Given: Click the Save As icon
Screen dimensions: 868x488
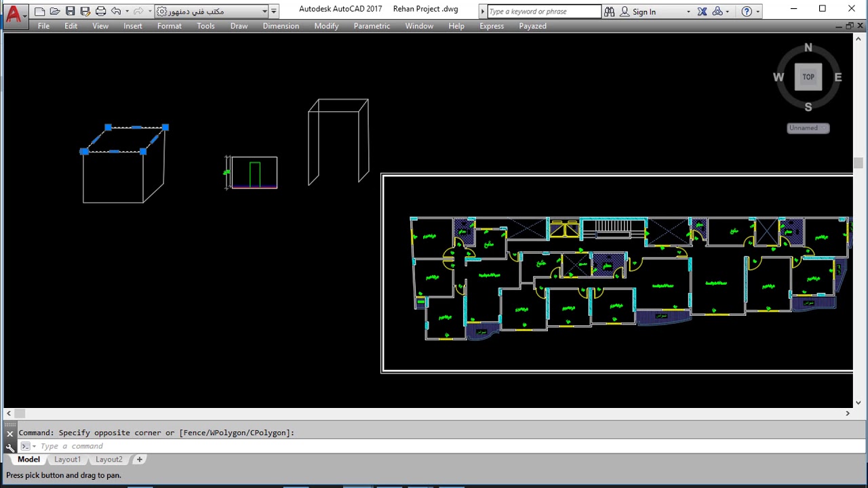Looking at the screenshot, I should point(85,12).
